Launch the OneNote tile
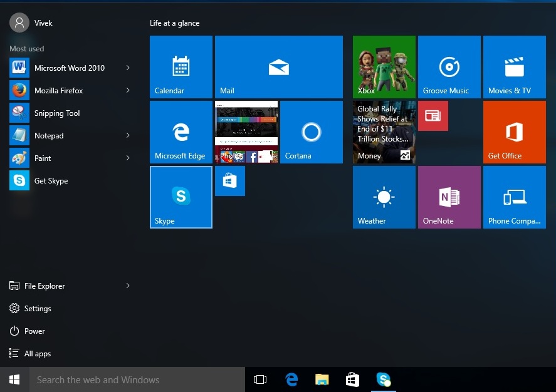Screen dimensions: 556x392 (x=449, y=197)
